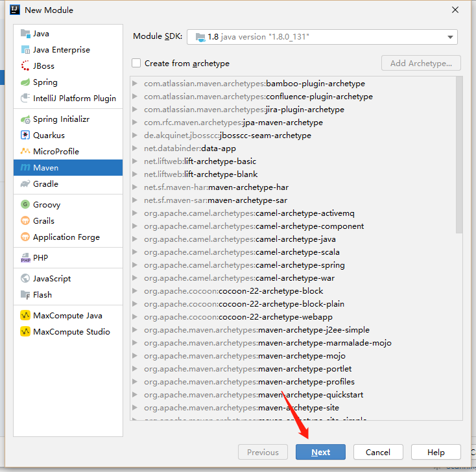Select maven-archetype-site row
This screenshot has width=476, height=472.
click(293, 408)
